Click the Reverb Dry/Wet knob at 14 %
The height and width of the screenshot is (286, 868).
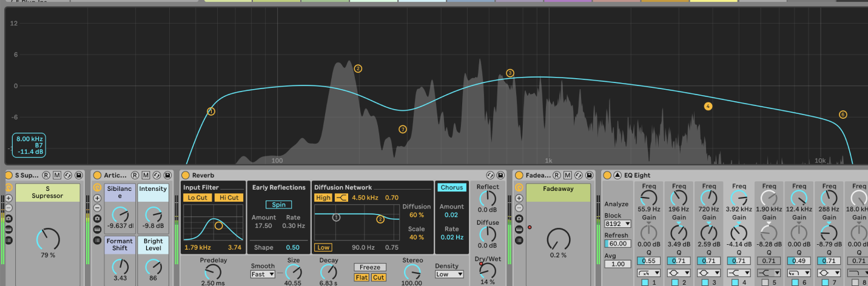click(x=487, y=270)
